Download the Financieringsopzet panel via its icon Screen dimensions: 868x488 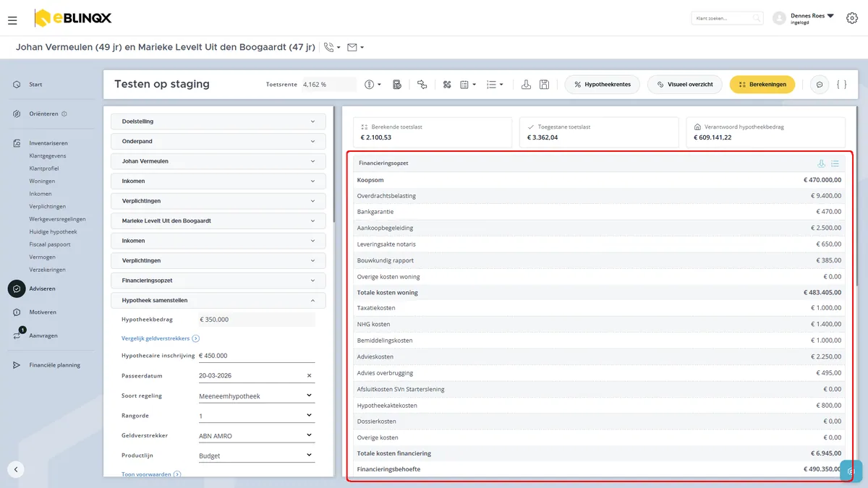point(821,163)
